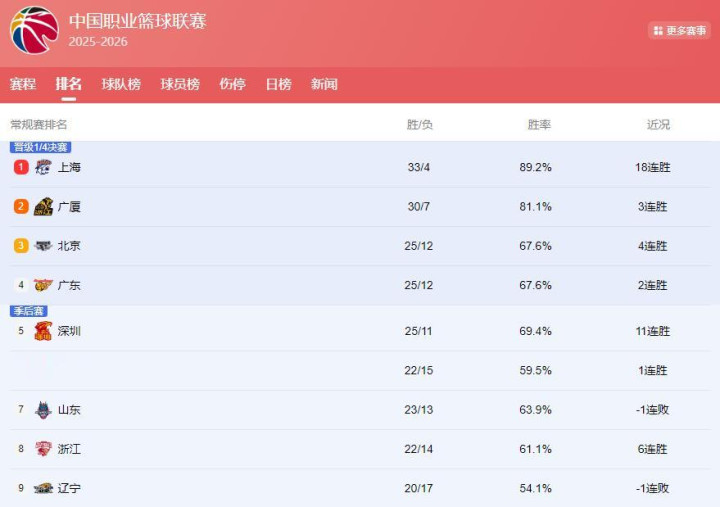The width and height of the screenshot is (720, 507).
Task: Click the Liaoning team logo
Action: pyautogui.click(x=43, y=488)
